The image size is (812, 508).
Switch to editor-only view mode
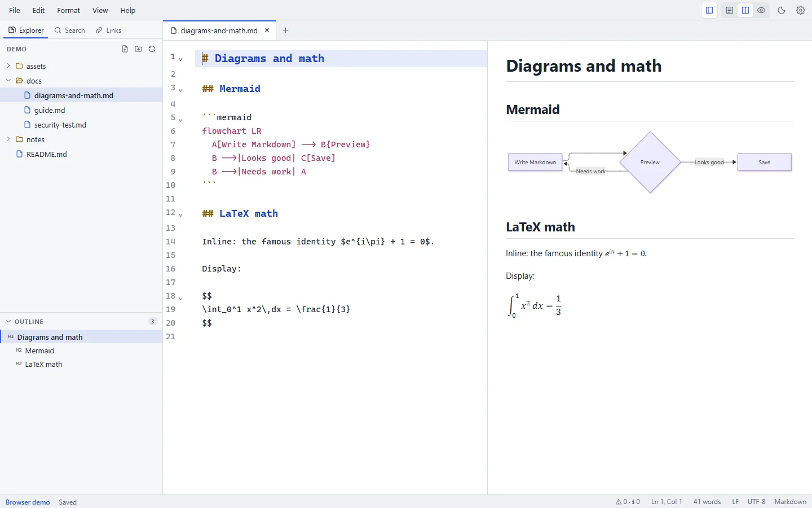coord(730,10)
